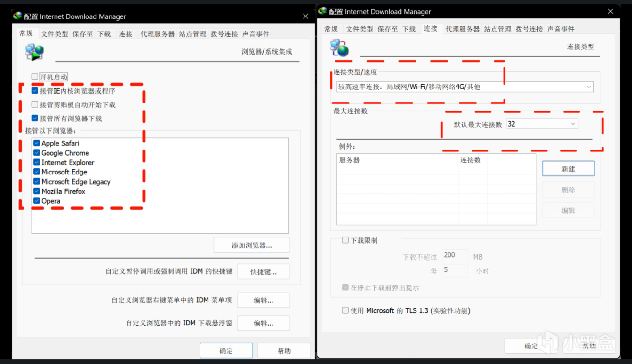
Task: Toggle the Opera checkbox
Action: [37, 201]
